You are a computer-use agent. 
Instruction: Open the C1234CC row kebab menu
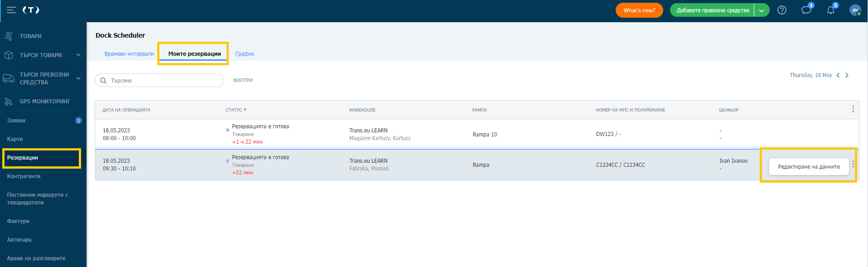point(853,164)
